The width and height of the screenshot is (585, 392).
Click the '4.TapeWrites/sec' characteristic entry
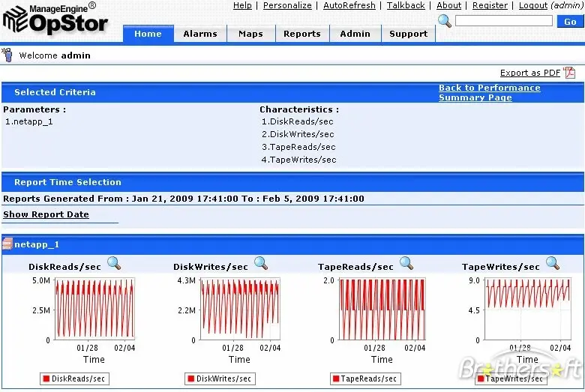(298, 160)
